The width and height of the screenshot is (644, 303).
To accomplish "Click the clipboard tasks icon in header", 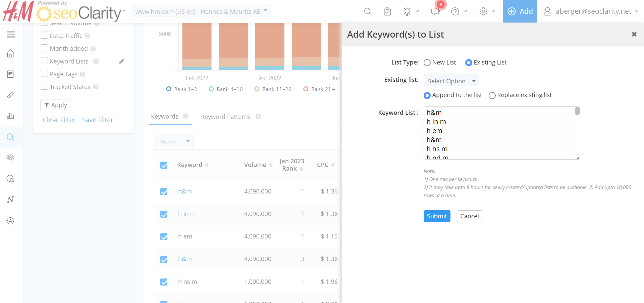I will 387,11.
